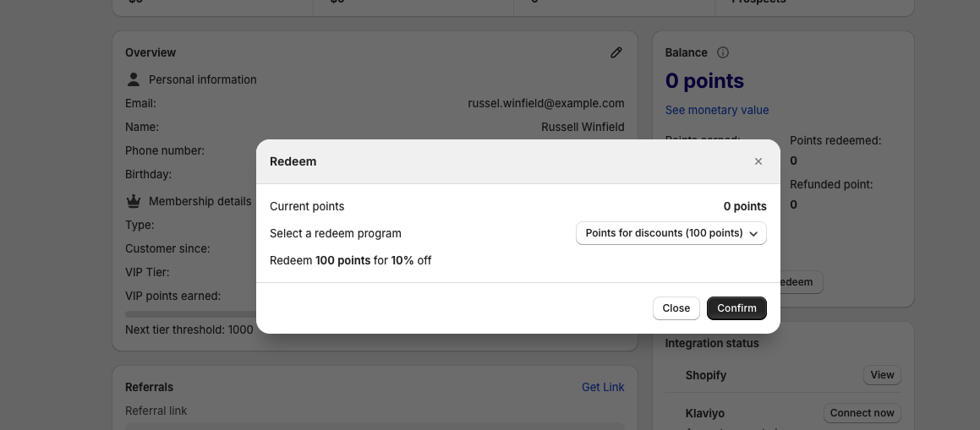The image size is (980, 430).
Task: Click the Next tier threshold text
Action: click(189, 329)
